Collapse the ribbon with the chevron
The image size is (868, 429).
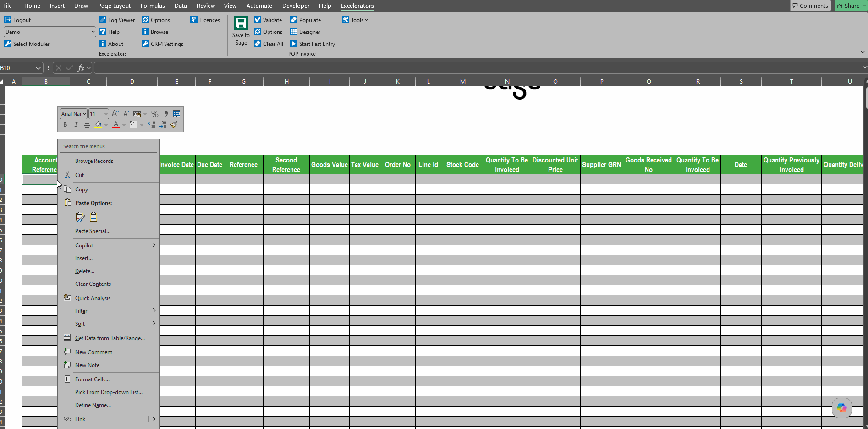click(863, 52)
